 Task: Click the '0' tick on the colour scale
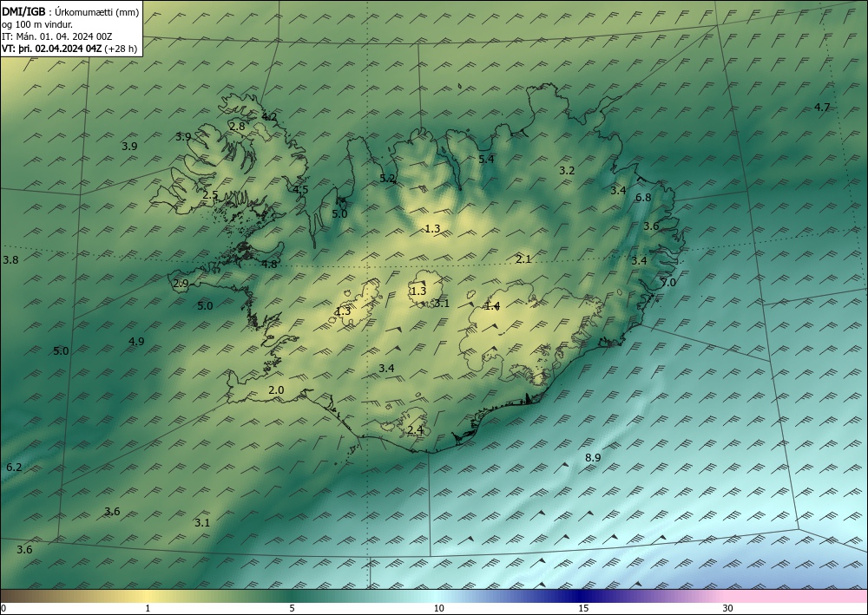[3, 608]
